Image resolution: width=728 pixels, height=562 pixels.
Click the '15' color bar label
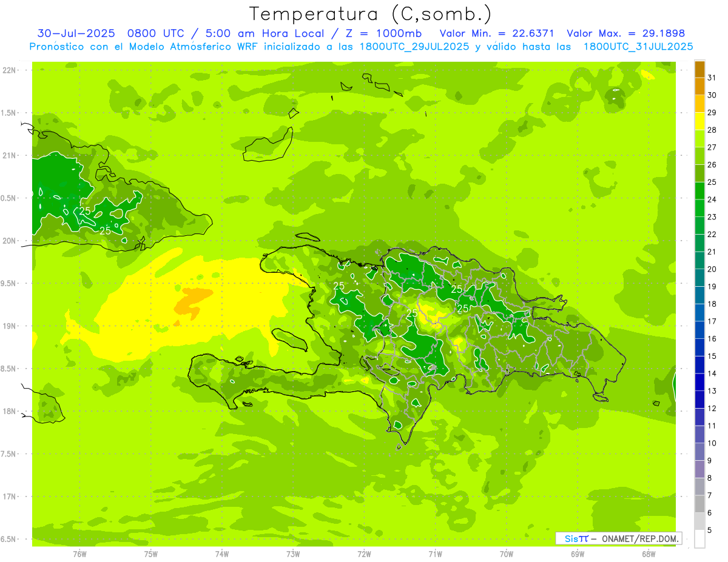click(712, 356)
